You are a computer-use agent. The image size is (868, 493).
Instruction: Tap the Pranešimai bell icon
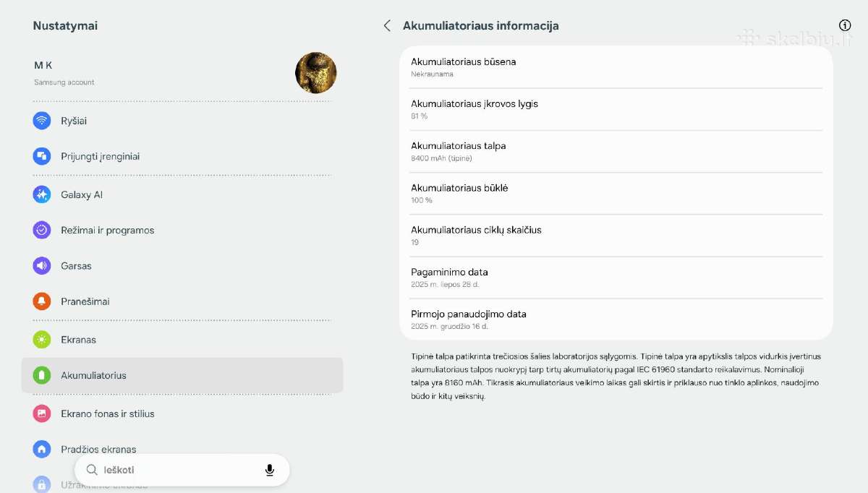(x=42, y=301)
